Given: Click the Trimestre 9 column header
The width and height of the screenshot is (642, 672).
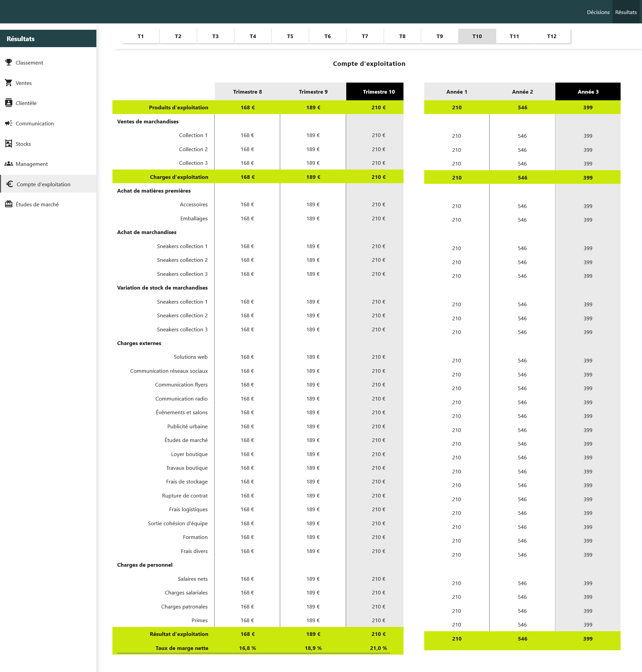Looking at the screenshot, I should [313, 92].
